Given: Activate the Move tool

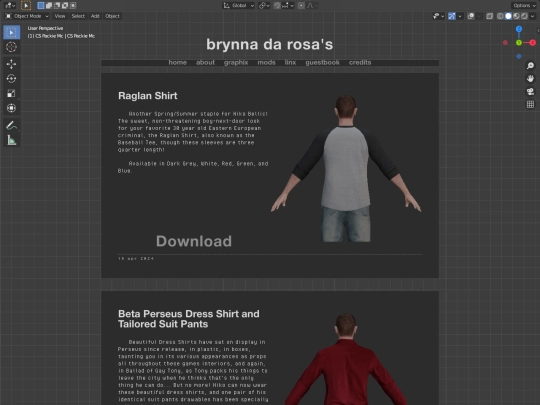Looking at the screenshot, I should coord(11,64).
